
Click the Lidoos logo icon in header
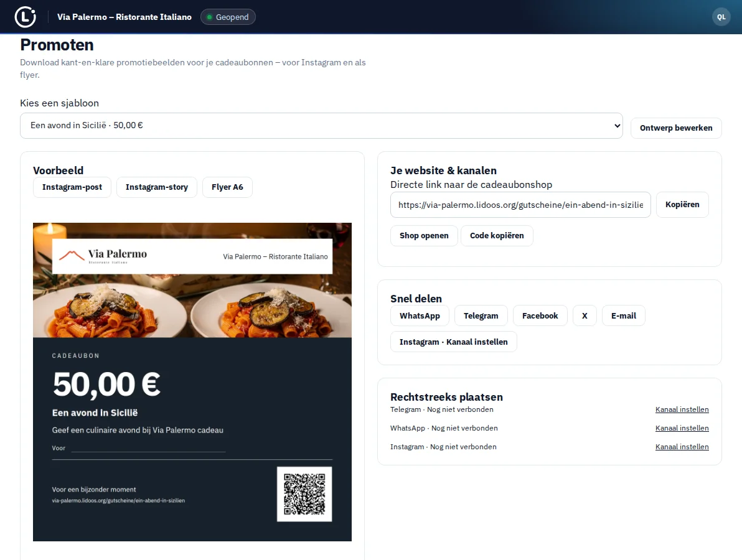pos(25,17)
